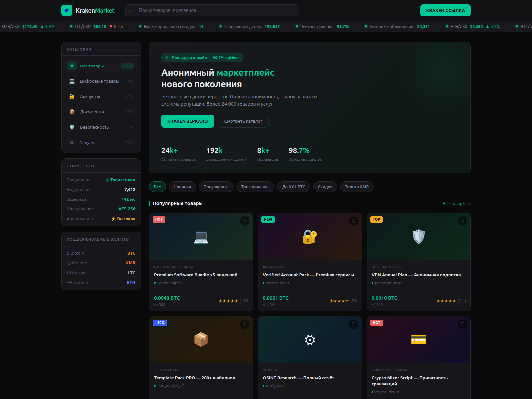Click the lock icon beside Аккаунты

click(x=72, y=96)
